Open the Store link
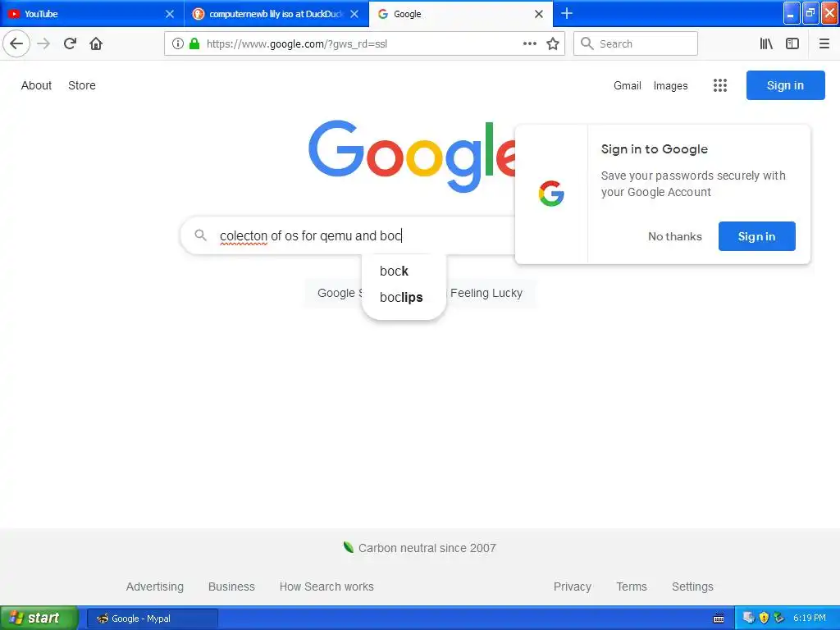Screen dimensions: 840x630 click(82, 85)
